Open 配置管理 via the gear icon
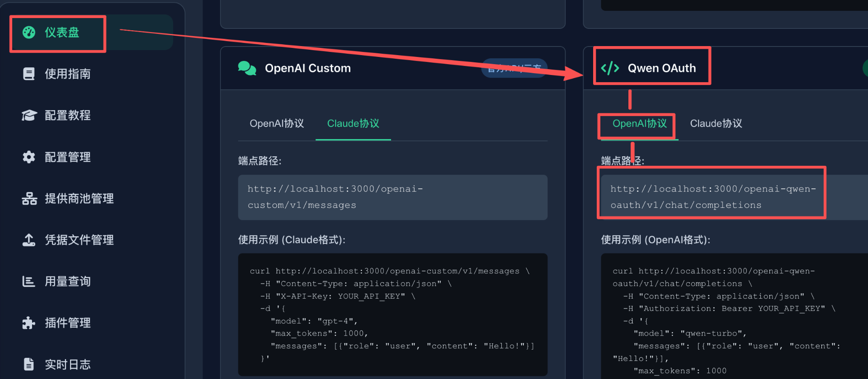This screenshot has width=868, height=379. point(29,157)
